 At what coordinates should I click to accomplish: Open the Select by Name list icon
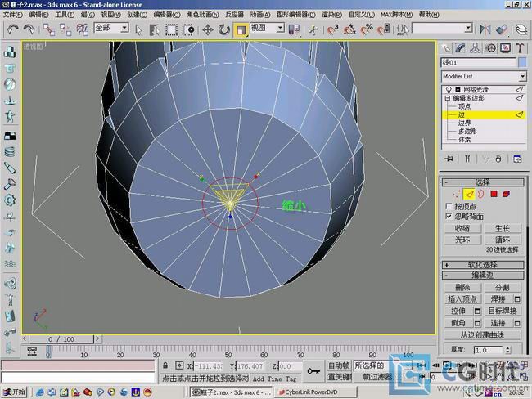pyautogui.click(x=155, y=29)
